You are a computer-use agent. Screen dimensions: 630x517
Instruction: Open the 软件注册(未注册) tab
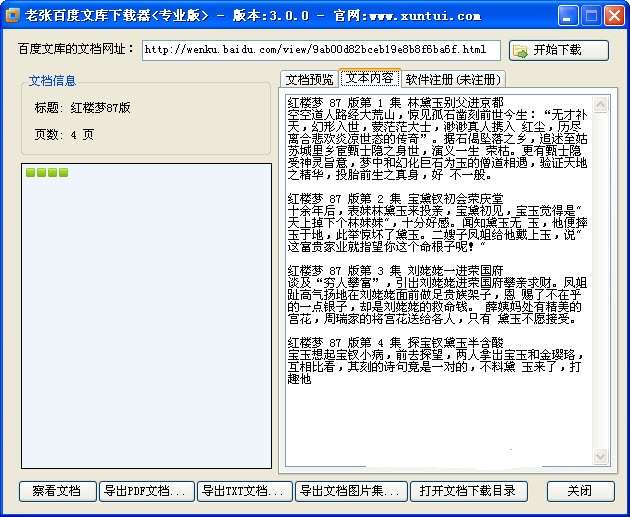pyautogui.click(x=453, y=79)
